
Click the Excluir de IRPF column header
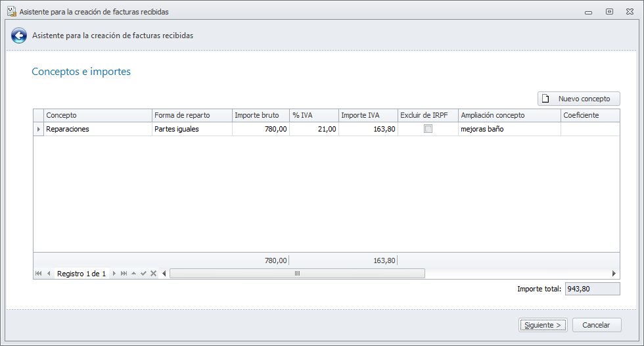428,116
